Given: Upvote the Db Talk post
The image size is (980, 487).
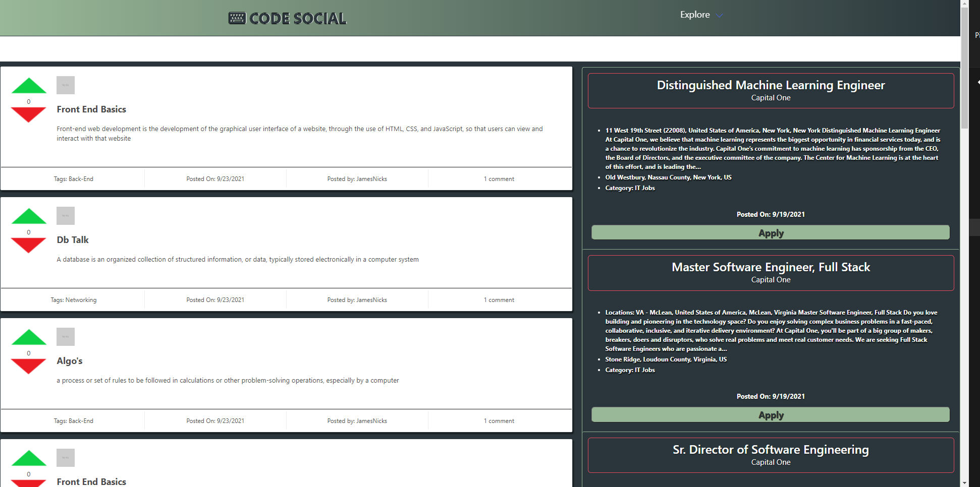Looking at the screenshot, I should click(x=29, y=216).
